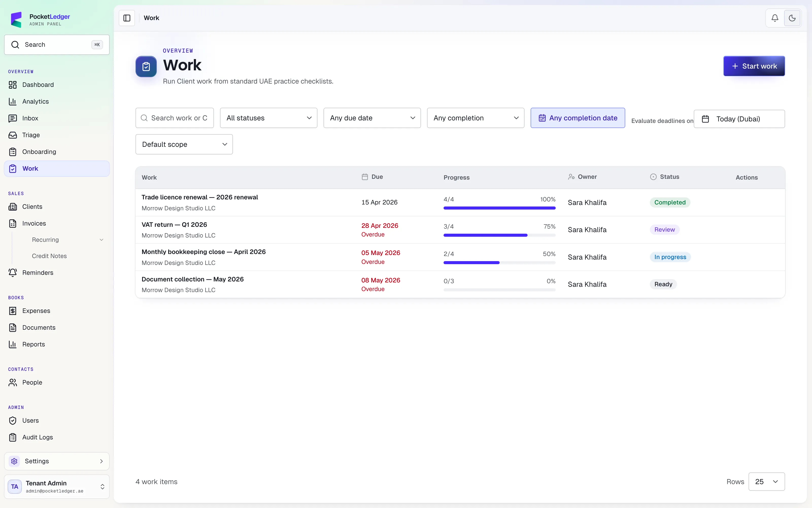This screenshot has width=812, height=508.
Task: Open Trade licence renewal work item
Action: click(x=200, y=197)
